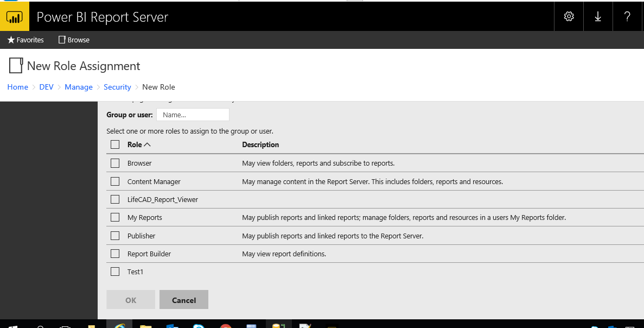The width and height of the screenshot is (644, 328).
Task: Click the New Role Assignment page icon
Action: tap(16, 66)
